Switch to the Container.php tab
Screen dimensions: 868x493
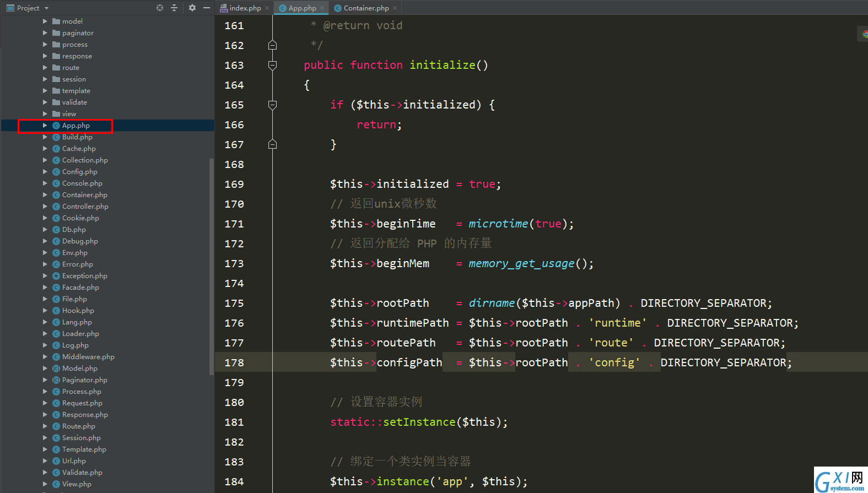pyautogui.click(x=366, y=8)
